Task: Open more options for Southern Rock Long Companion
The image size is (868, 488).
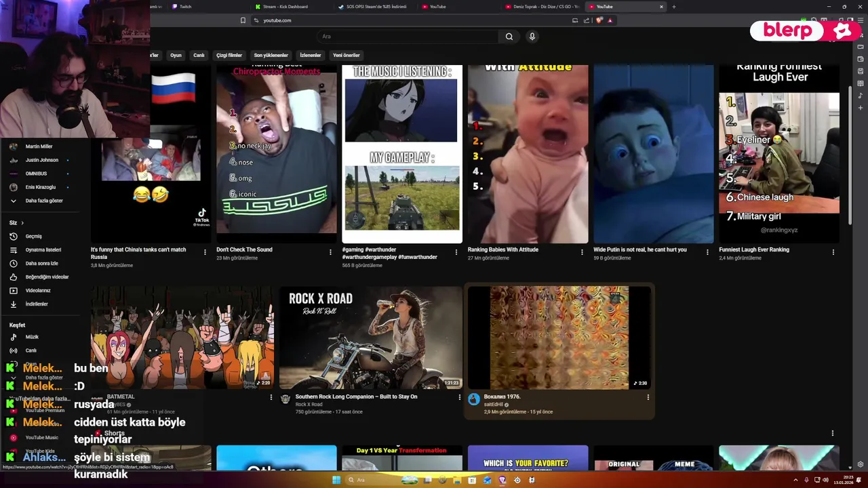Action: pyautogui.click(x=459, y=397)
